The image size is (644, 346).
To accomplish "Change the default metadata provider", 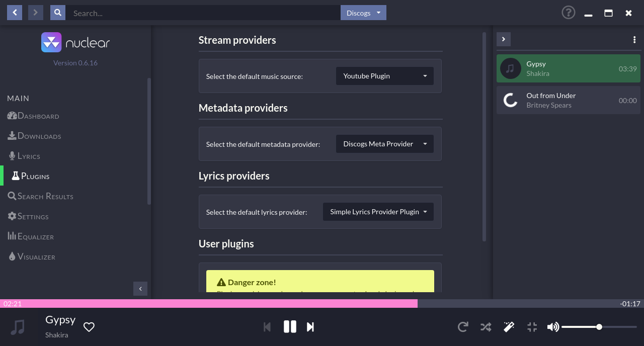I will coord(384,144).
